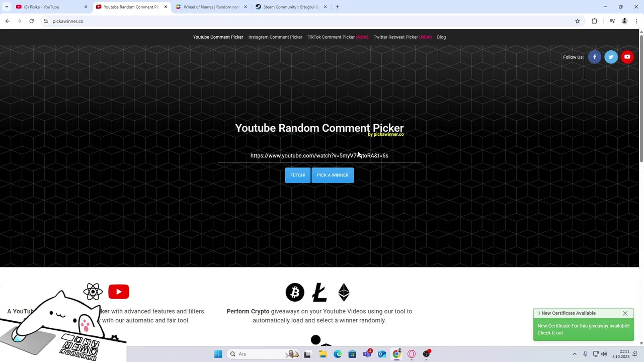
Task: Click 'Perform Crypto' giveaways description text
Action: (x=319, y=316)
